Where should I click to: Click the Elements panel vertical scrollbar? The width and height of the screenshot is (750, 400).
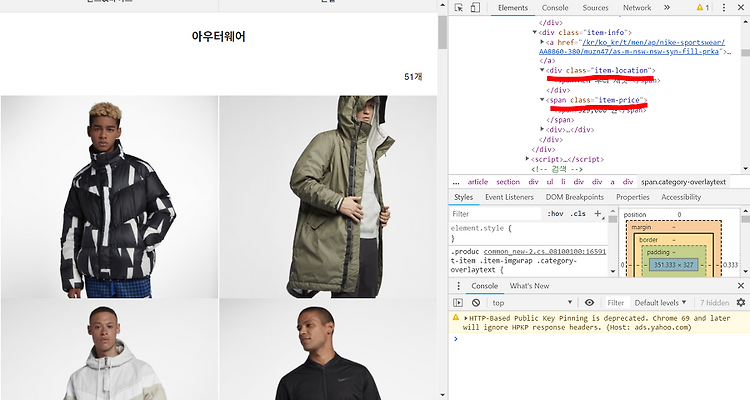point(745,95)
